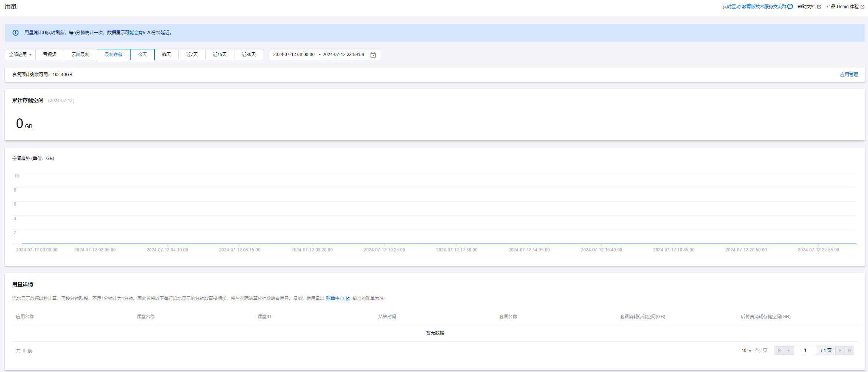This screenshot has width=868, height=372.
Task: Click the info icon in the blue notice banner
Action: (16, 33)
